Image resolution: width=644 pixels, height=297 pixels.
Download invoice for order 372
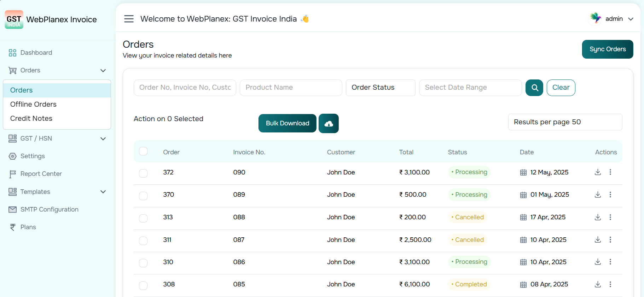tap(598, 172)
